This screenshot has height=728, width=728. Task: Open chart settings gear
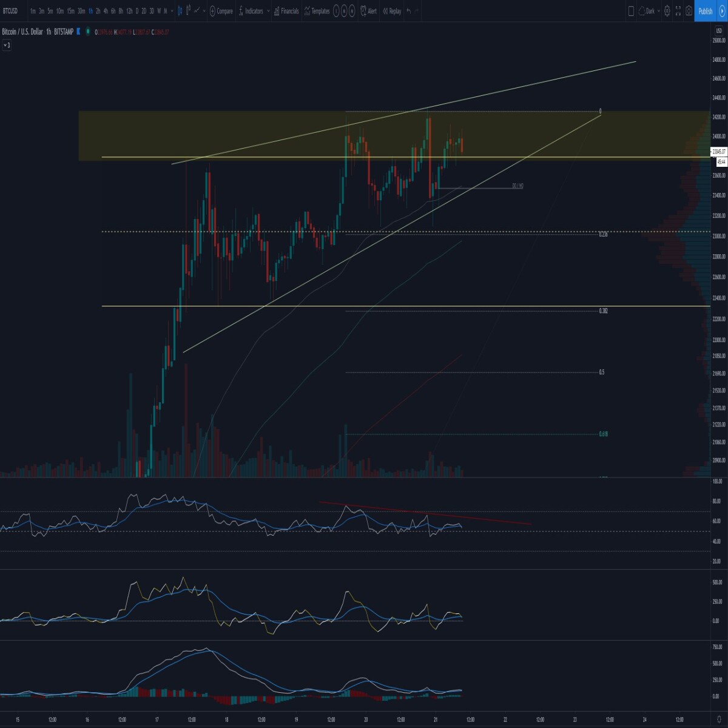(x=667, y=11)
